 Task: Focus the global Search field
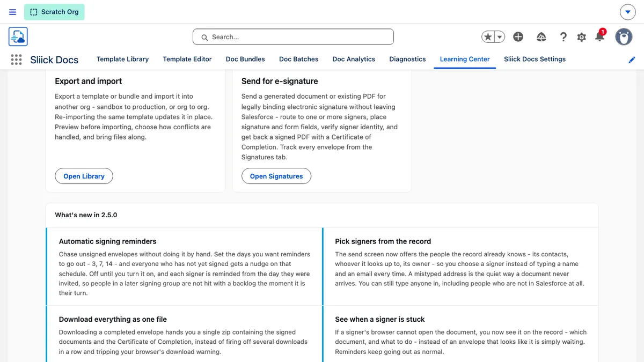pyautogui.click(x=293, y=37)
